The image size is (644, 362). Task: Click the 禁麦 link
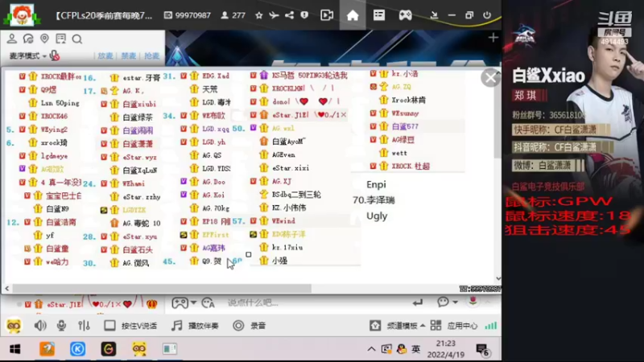(129, 56)
